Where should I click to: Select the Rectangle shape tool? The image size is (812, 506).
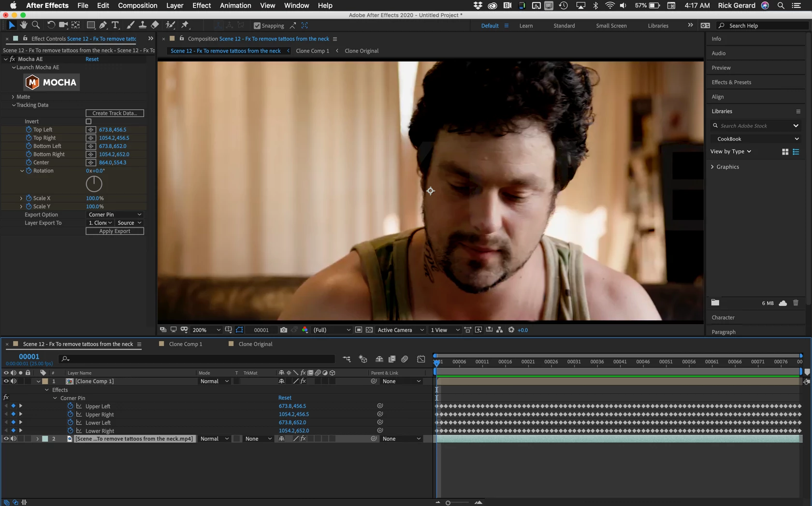pyautogui.click(x=90, y=25)
